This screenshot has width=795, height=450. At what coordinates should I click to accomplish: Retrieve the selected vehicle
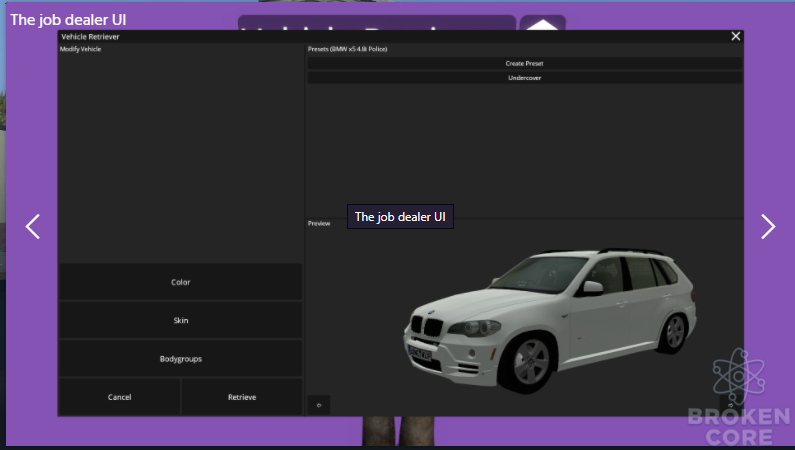242,397
